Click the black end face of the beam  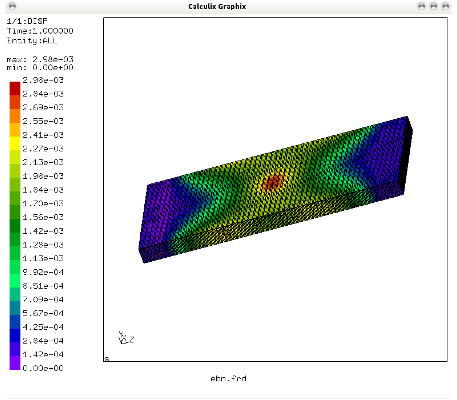407,155
